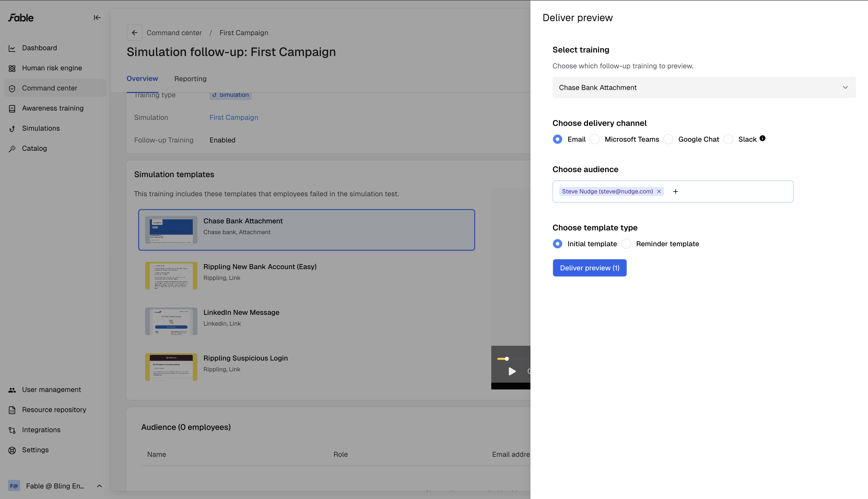The width and height of the screenshot is (868, 499).
Task: Adjust the video progress slider
Action: pyautogui.click(x=507, y=359)
